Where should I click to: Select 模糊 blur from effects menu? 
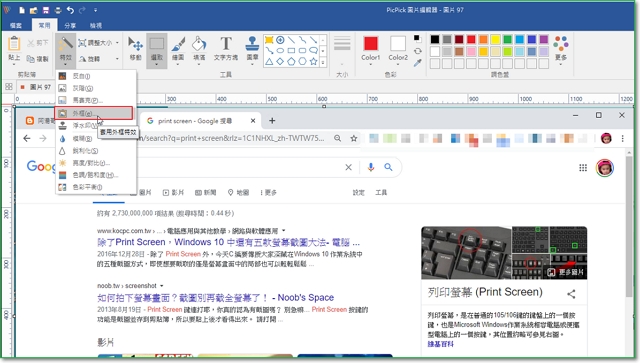pyautogui.click(x=96, y=139)
